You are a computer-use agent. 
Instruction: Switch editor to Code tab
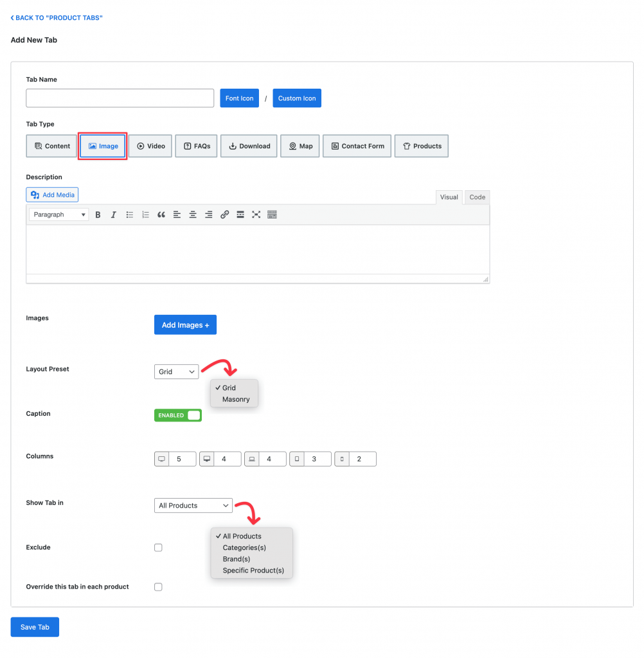(478, 197)
